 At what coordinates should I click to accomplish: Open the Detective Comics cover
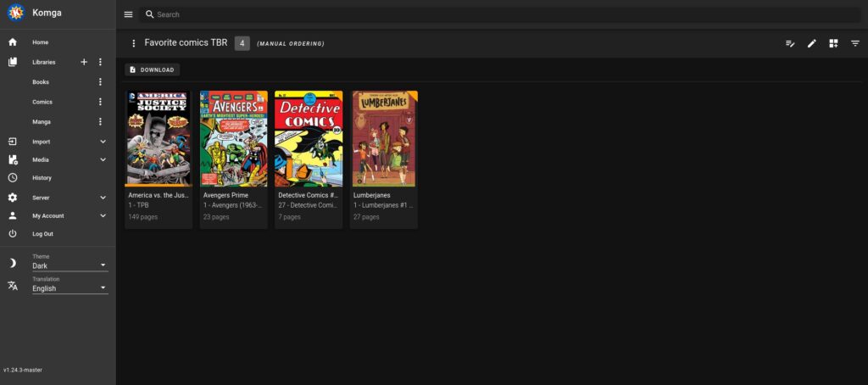pyautogui.click(x=309, y=138)
